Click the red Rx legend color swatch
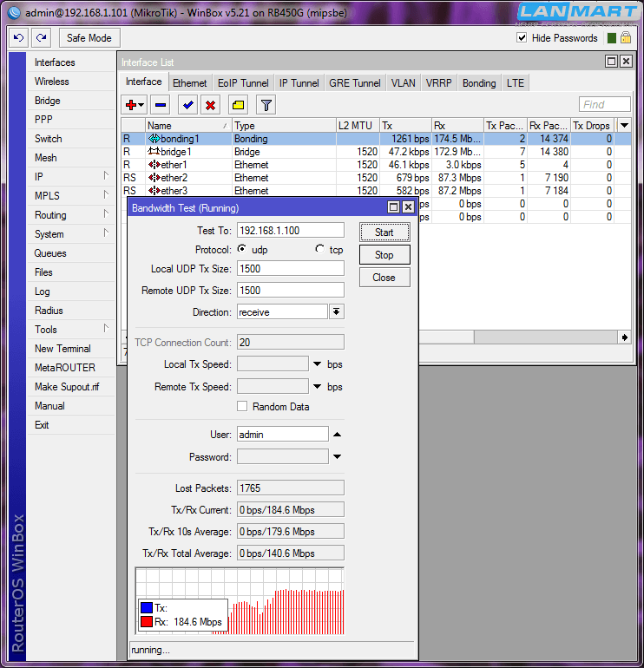The height and width of the screenshot is (668, 644). (146, 621)
